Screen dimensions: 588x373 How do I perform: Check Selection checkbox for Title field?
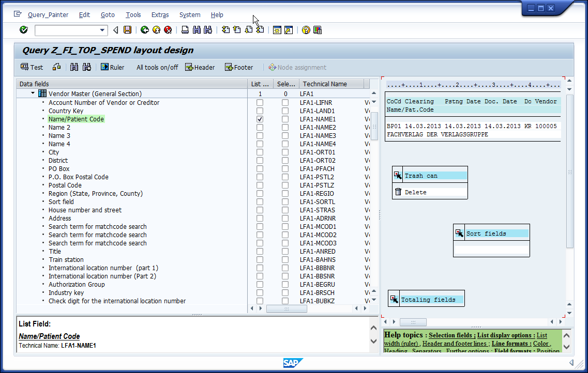coord(285,252)
